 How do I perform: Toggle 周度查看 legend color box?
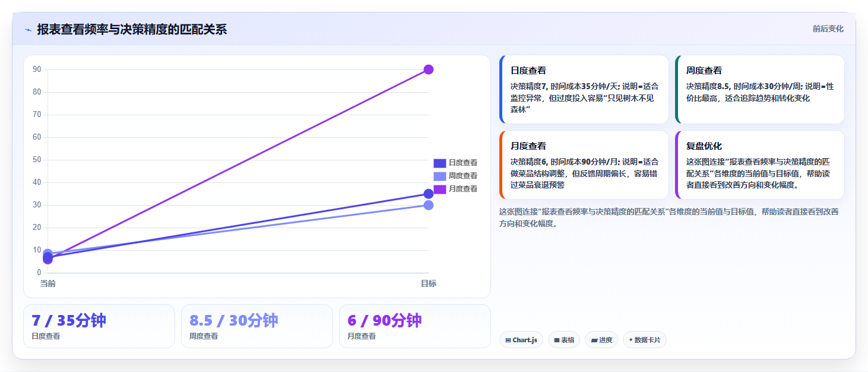point(439,176)
